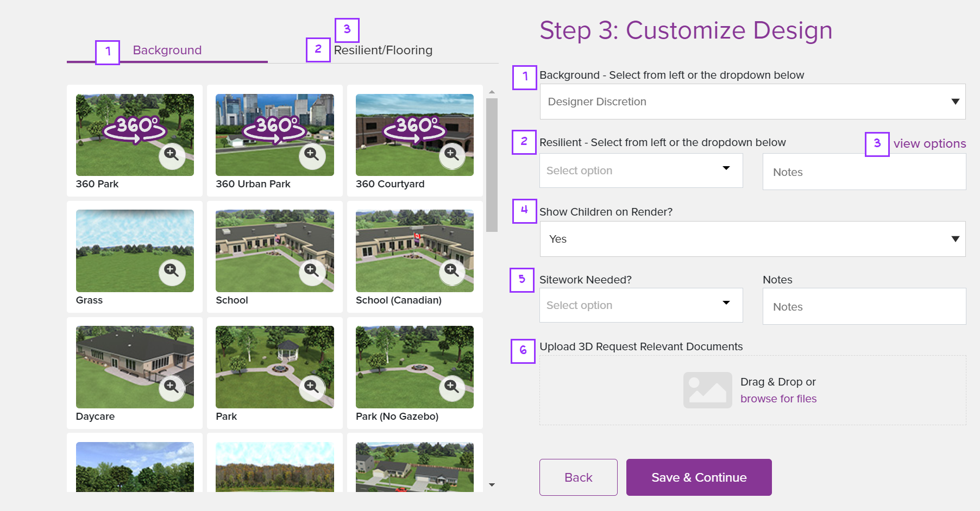Click the Drag & Drop upload zone text
Image resolution: width=980 pixels, height=511 pixels.
[x=778, y=382]
